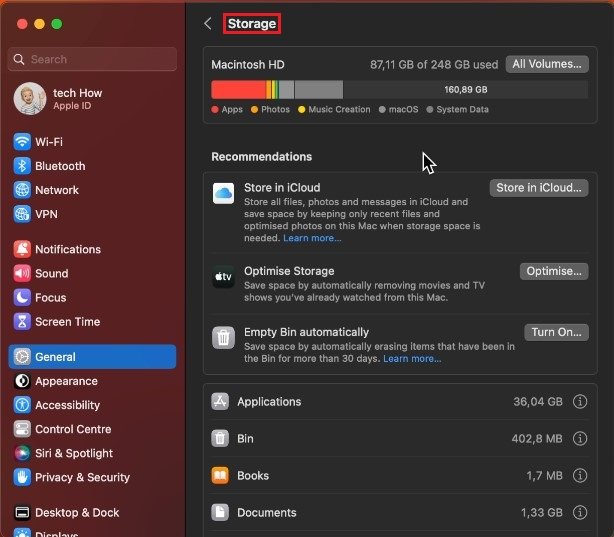Viewport: 614px width, 537px height.
Task: Open Accessibility settings
Action: (x=92, y=405)
